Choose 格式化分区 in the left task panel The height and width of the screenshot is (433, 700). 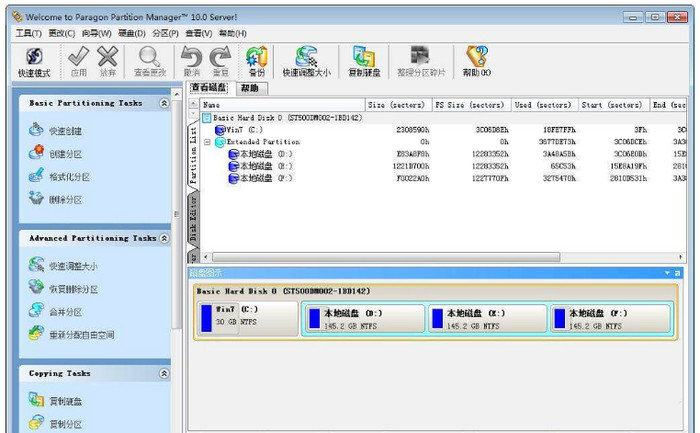point(68,177)
